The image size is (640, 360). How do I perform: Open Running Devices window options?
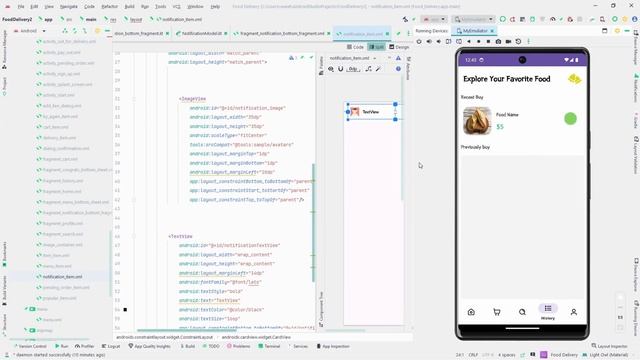coord(617,31)
